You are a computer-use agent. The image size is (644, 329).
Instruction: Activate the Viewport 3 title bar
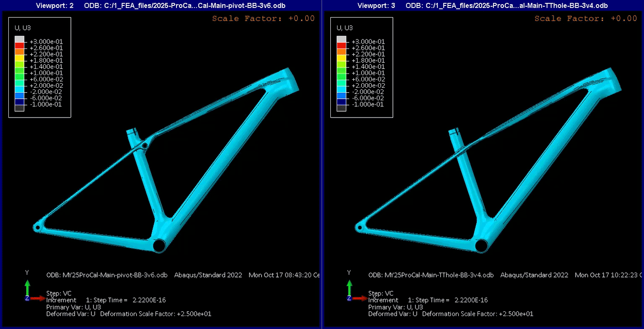483,5
